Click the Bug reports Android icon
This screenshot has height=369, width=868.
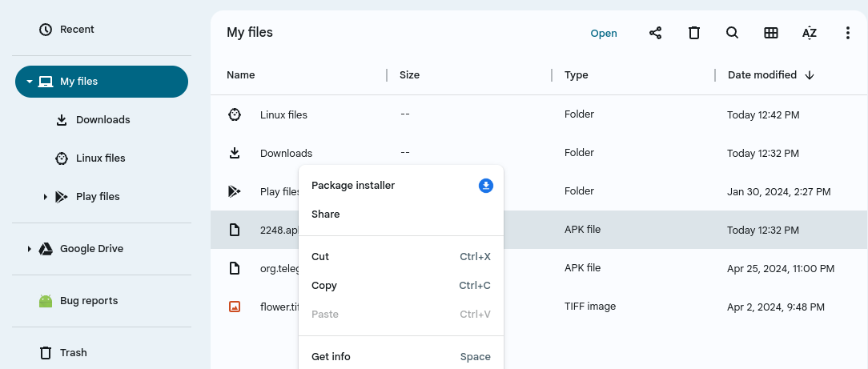pos(46,301)
